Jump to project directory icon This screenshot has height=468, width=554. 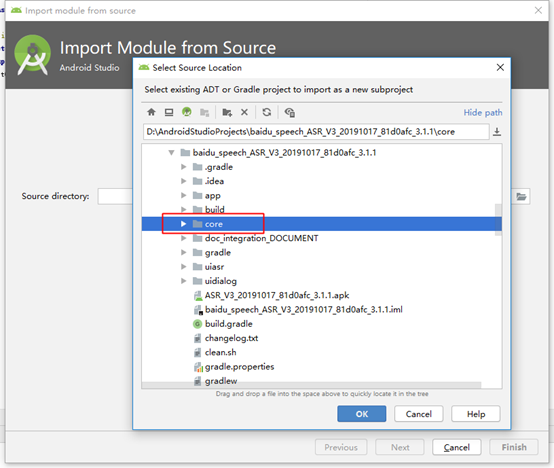pyautogui.click(x=187, y=112)
